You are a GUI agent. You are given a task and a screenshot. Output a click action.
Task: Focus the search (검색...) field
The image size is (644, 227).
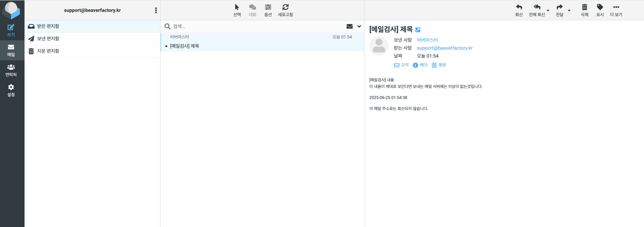[258, 27]
